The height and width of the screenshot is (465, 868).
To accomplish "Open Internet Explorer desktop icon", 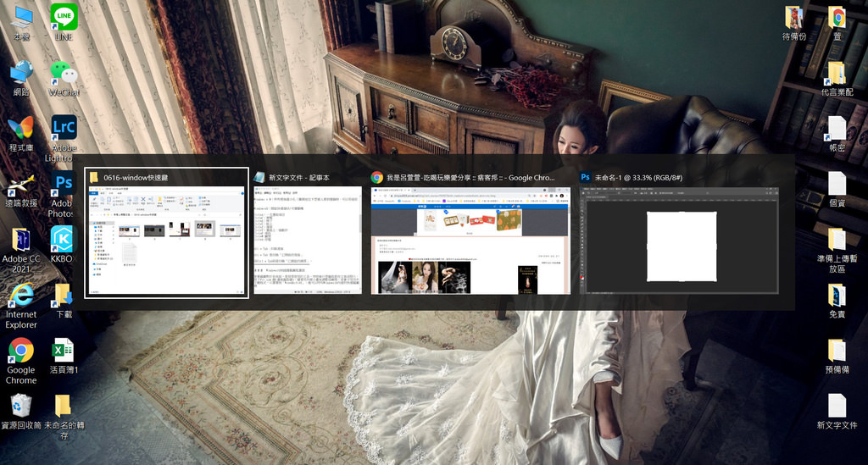I will click(21, 305).
